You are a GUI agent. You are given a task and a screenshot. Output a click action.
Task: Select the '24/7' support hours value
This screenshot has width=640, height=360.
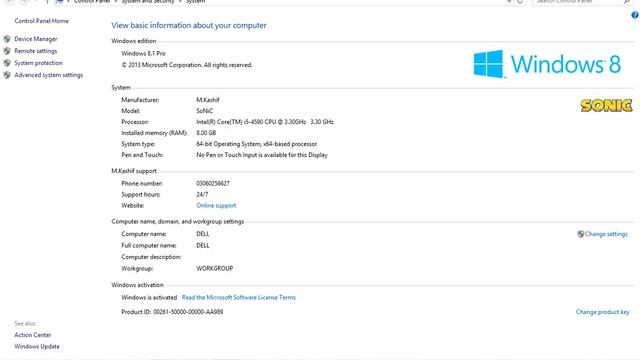pyautogui.click(x=202, y=195)
